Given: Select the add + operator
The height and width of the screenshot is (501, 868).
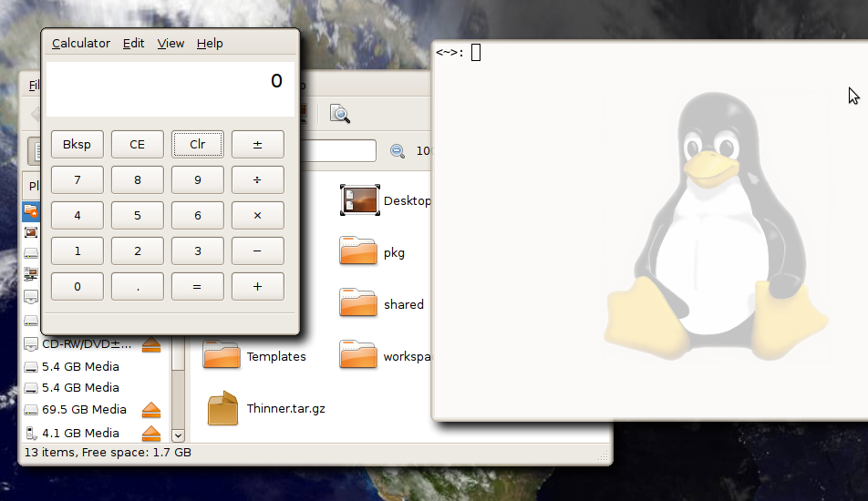Looking at the screenshot, I should point(257,286).
